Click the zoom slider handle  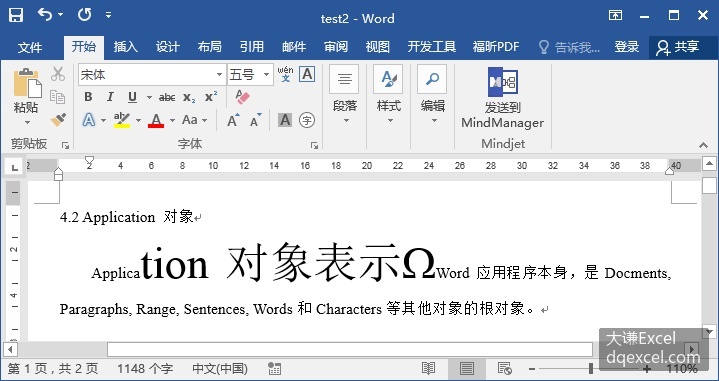click(x=591, y=368)
